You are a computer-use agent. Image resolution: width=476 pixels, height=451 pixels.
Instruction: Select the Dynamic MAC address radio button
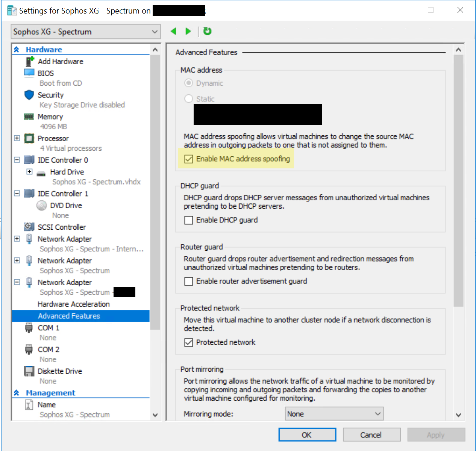189,83
